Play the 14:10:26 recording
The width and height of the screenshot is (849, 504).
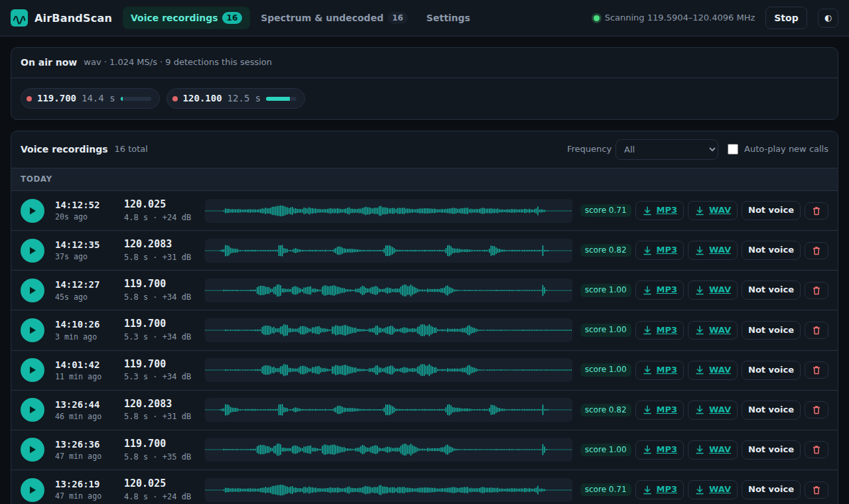pos(33,330)
